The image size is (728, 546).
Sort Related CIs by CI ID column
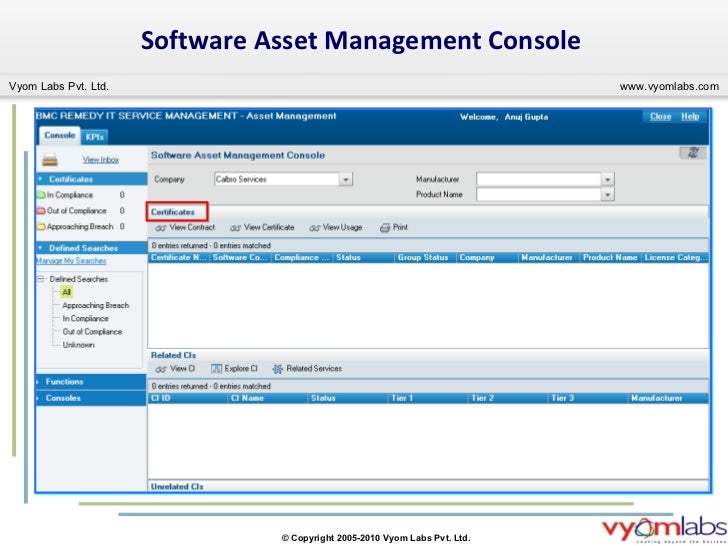pos(188,398)
